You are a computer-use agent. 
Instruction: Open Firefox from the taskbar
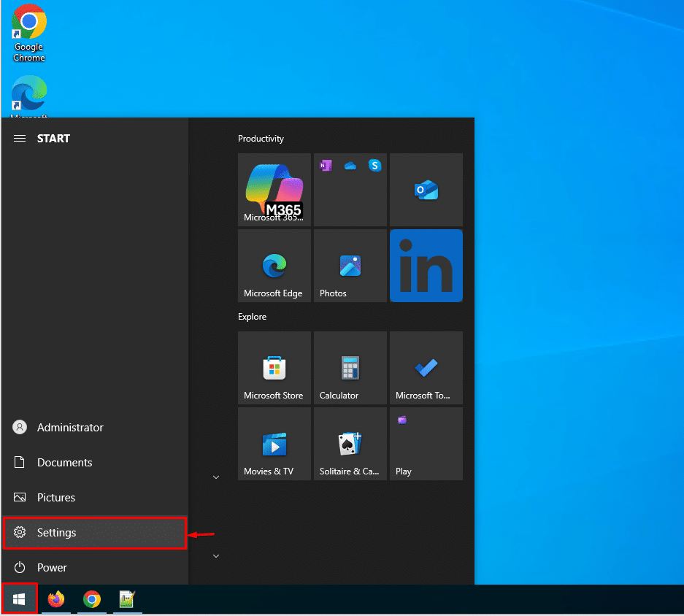(55, 599)
